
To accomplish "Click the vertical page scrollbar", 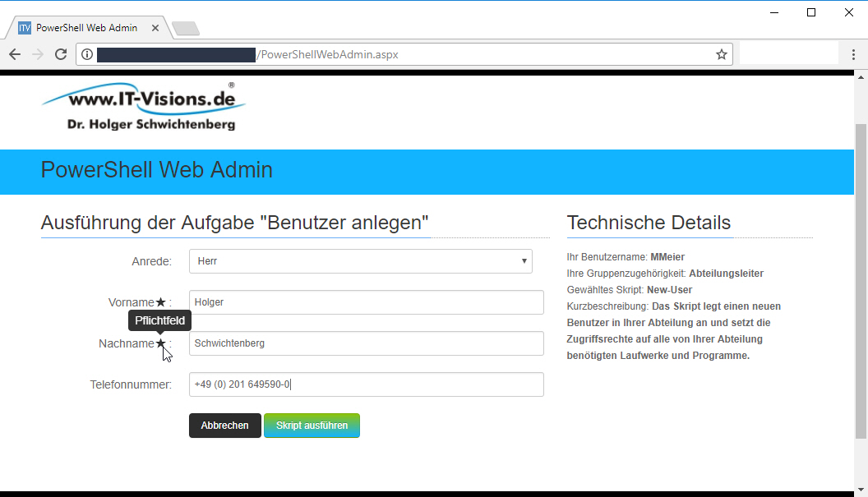I will pos(861,279).
